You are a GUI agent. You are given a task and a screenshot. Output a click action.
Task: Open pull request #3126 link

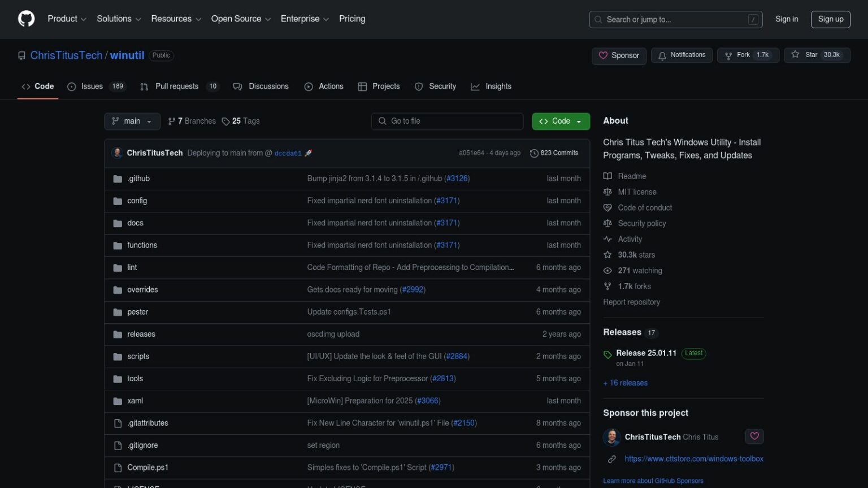457,178
